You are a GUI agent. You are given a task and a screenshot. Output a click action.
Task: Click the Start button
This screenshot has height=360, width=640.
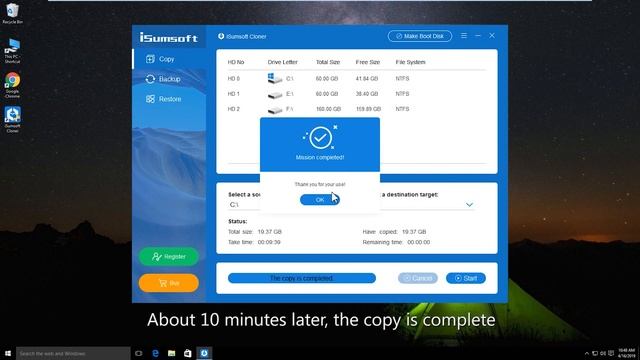point(466,278)
